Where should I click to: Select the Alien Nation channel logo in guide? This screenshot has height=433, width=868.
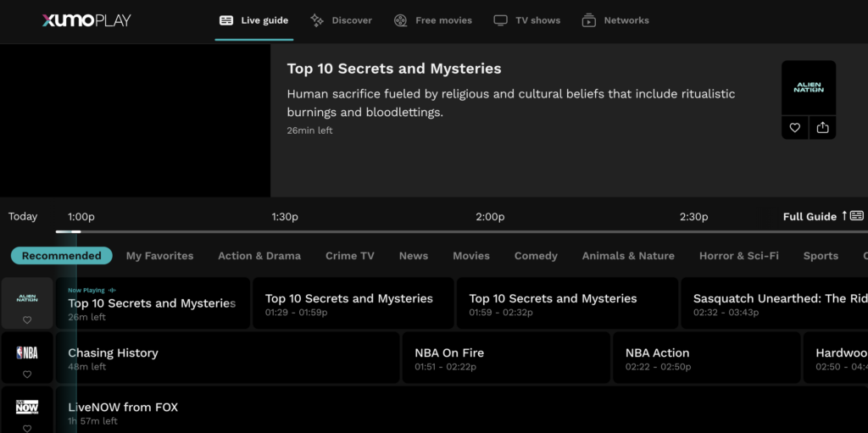click(27, 298)
